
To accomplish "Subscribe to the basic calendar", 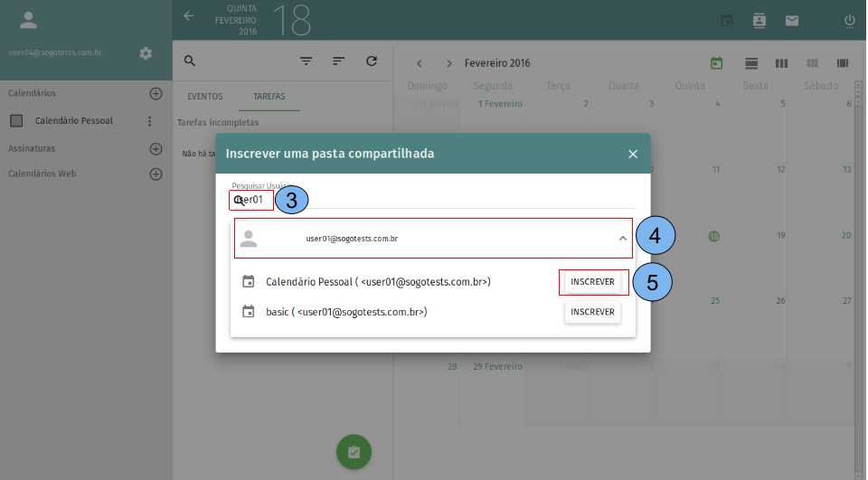I will coord(592,312).
